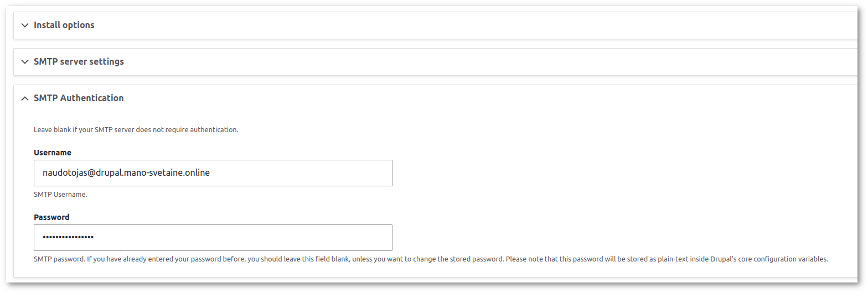Open the Install options section heading

(x=64, y=25)
